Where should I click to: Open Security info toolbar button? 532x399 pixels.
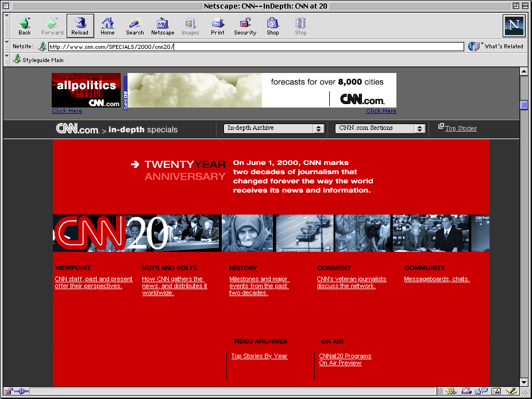(x=245, y=26)
